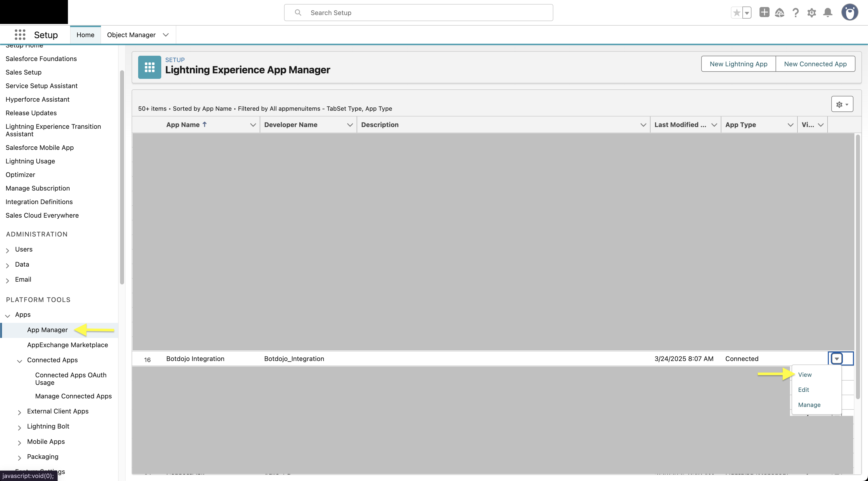Open the Description column menu chevron
868x481 pixels.
tap(643, 125)
